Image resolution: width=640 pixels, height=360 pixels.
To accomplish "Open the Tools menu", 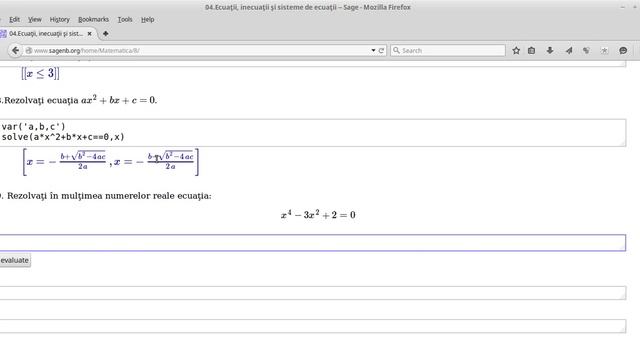I will (x=125, y=19).
